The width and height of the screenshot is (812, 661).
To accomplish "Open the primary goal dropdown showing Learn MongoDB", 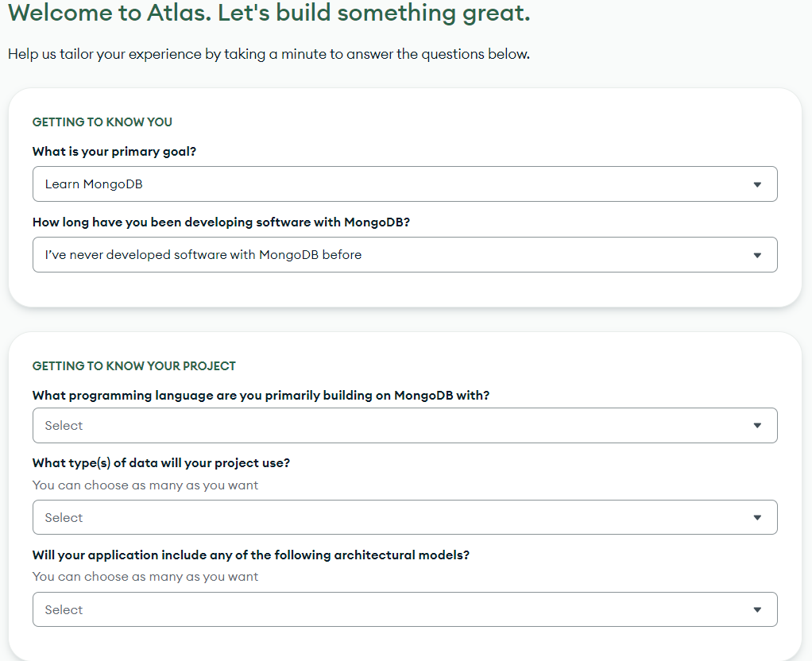I will coord(404,184).
